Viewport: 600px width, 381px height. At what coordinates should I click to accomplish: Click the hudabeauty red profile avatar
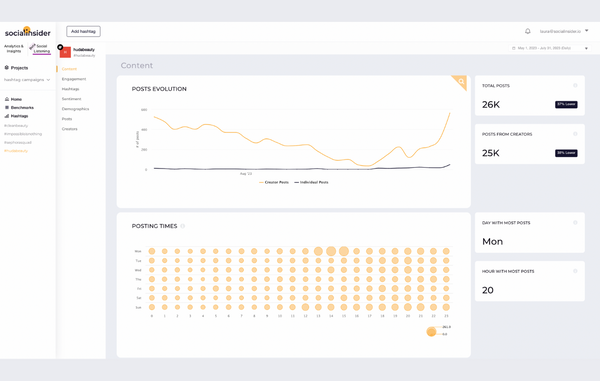click(x=65, y=52)
